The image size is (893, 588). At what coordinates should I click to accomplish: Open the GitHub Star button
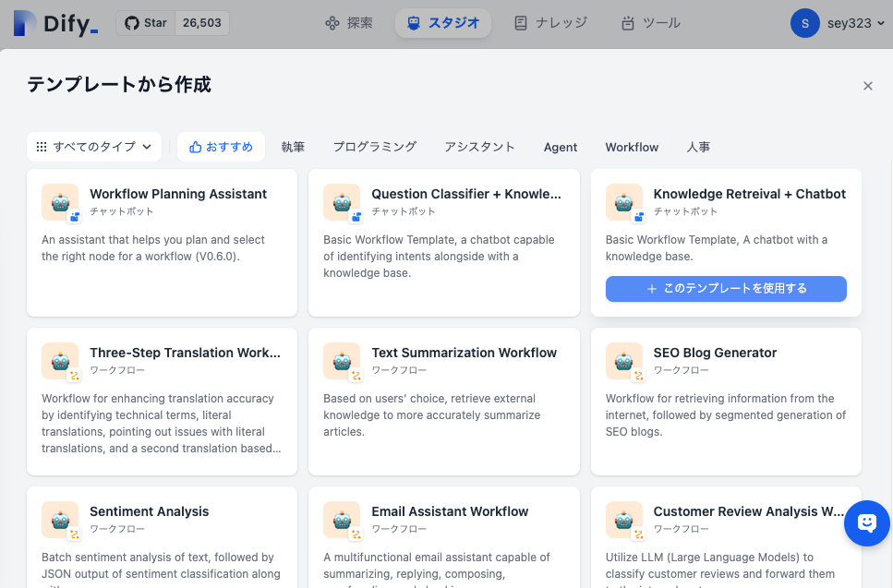coord(146,23)
